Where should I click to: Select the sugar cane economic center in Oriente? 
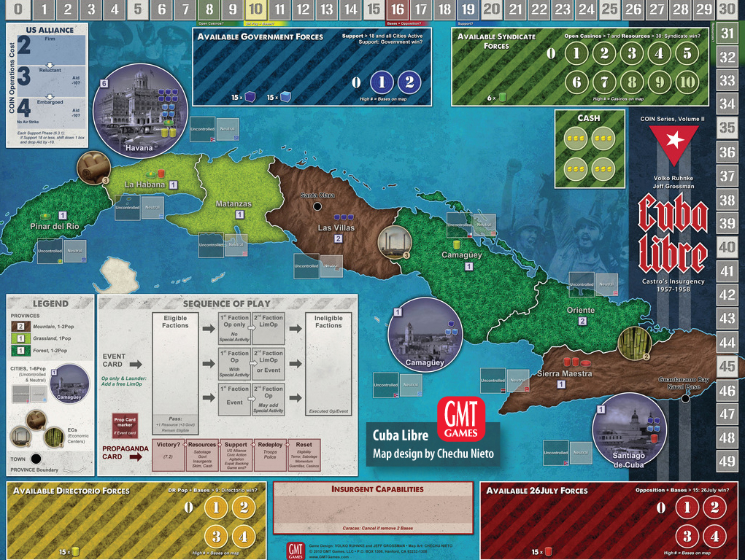tap(633, 343)
